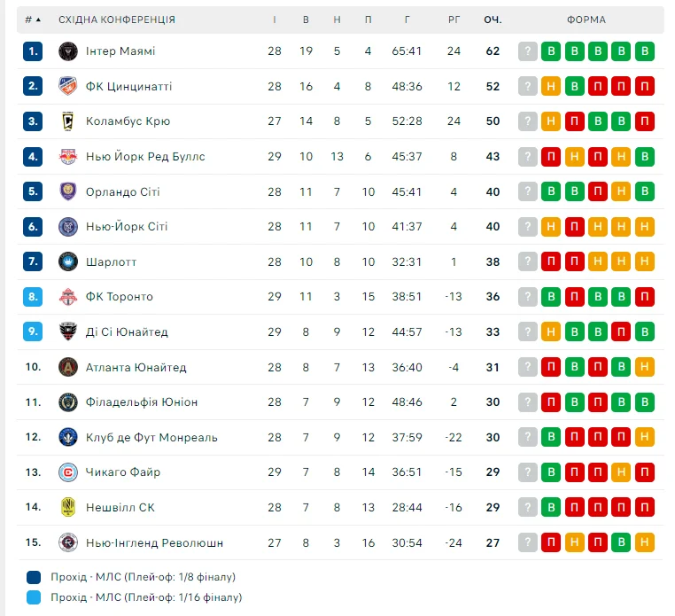Click the Nashville SC yellow logo

pos(68,508)
